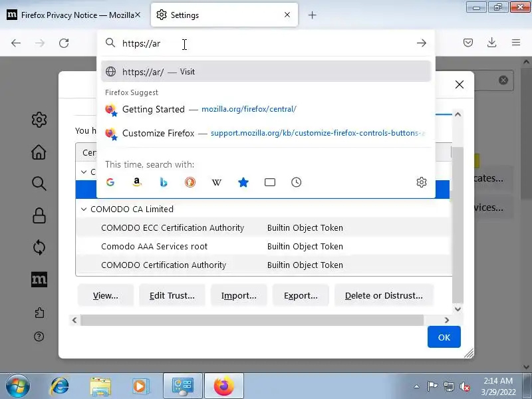The height and width of the screenshot is (399, 532).
Task: Go back one page
Action: point(16,43)
